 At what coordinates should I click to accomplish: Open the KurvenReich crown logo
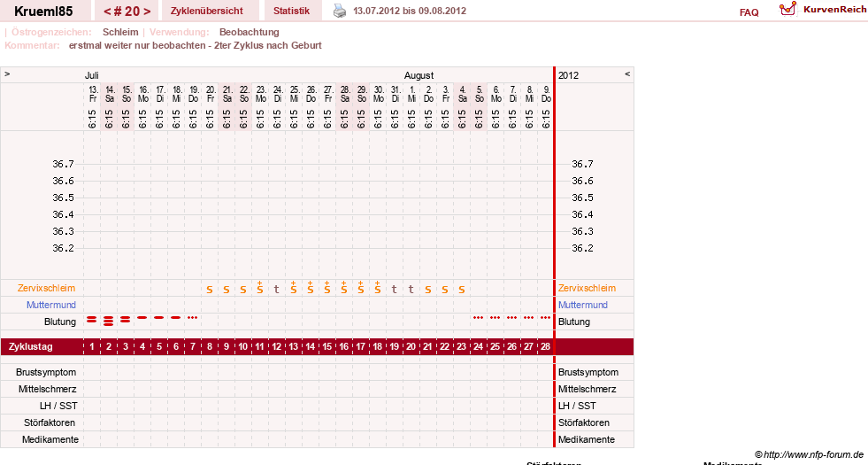(787, 9)
